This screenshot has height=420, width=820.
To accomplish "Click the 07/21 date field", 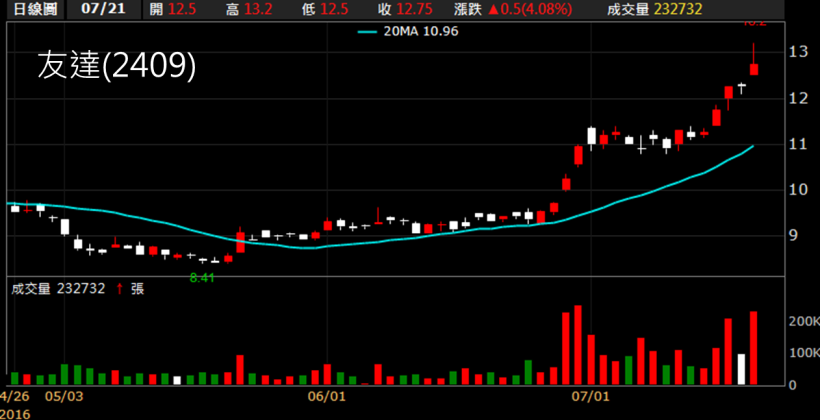I will [104, 9].
